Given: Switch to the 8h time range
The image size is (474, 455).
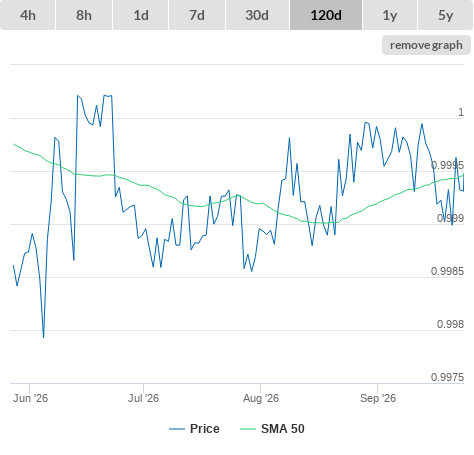Looking at the screenshot, I should point(84,15).
